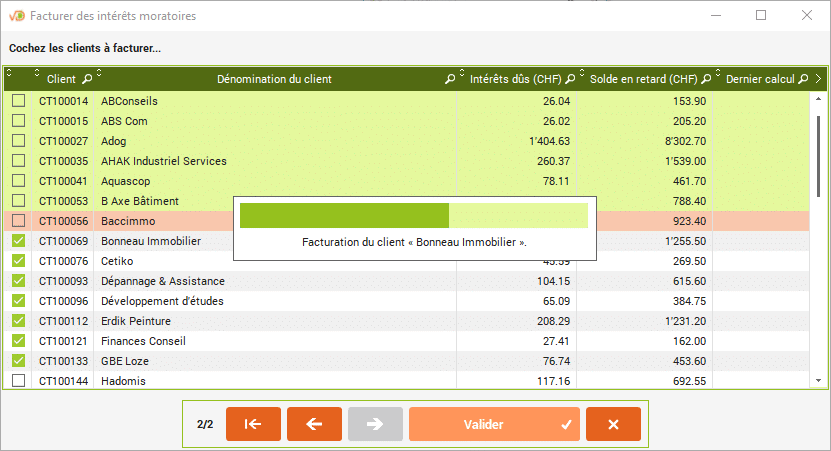Viewport: 831px width, 451px height.
Task: Uncheck the Cetiko client checkbox
Action: click(x=19, y=261)
